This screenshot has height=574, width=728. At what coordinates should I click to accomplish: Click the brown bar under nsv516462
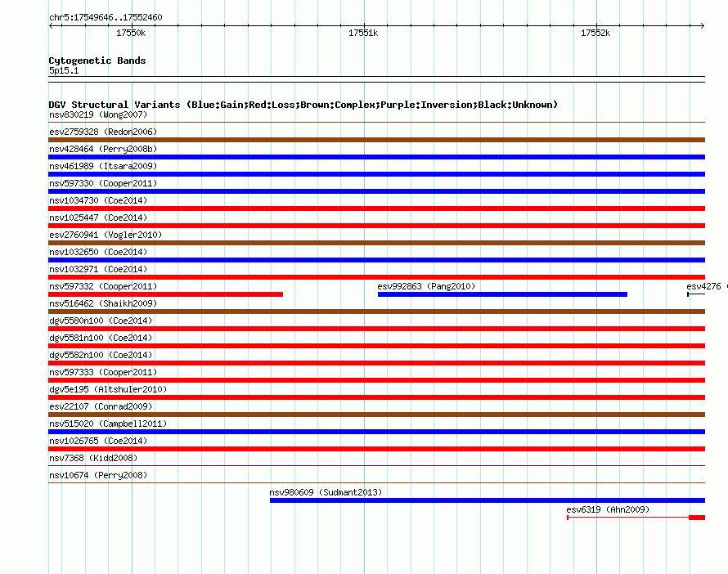pyautogui.click(x=376, y=312)
